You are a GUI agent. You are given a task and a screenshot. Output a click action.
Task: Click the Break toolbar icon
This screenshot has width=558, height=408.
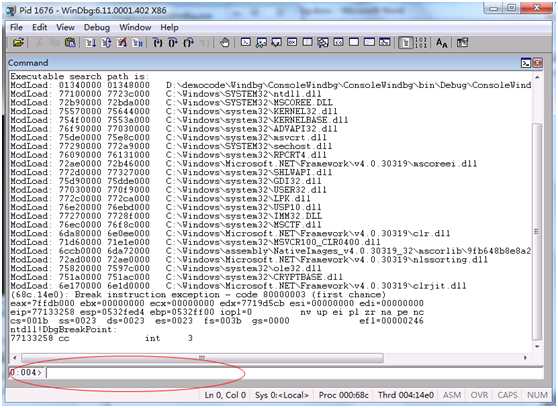(137, 43)
